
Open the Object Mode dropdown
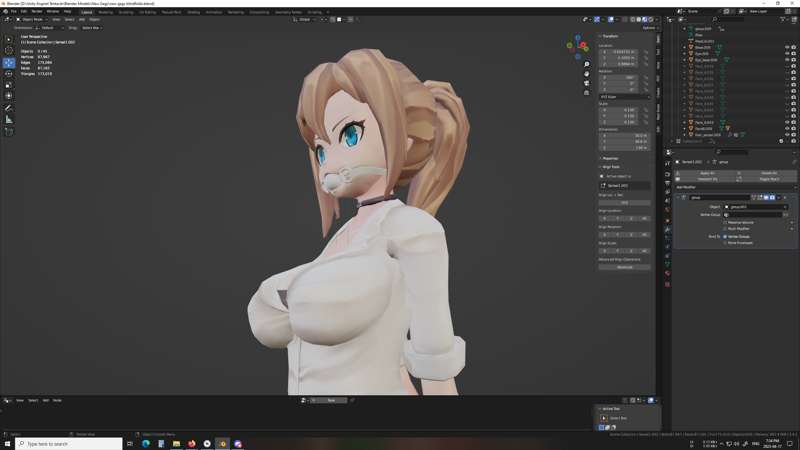(x=32, y=19)
